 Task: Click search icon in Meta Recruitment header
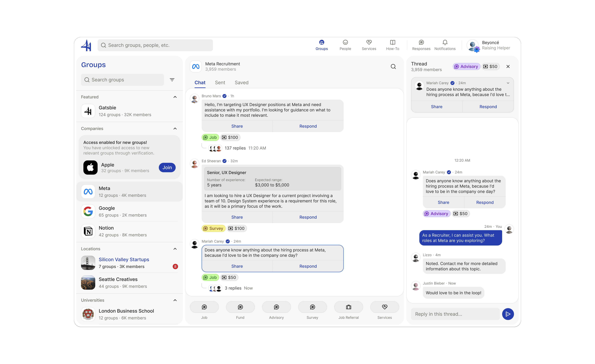pos(393,67)
